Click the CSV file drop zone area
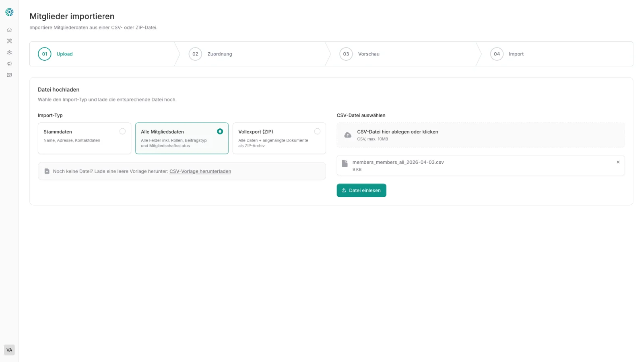The width and height of the screenshot is (644, 362). (x=481, y=135)
